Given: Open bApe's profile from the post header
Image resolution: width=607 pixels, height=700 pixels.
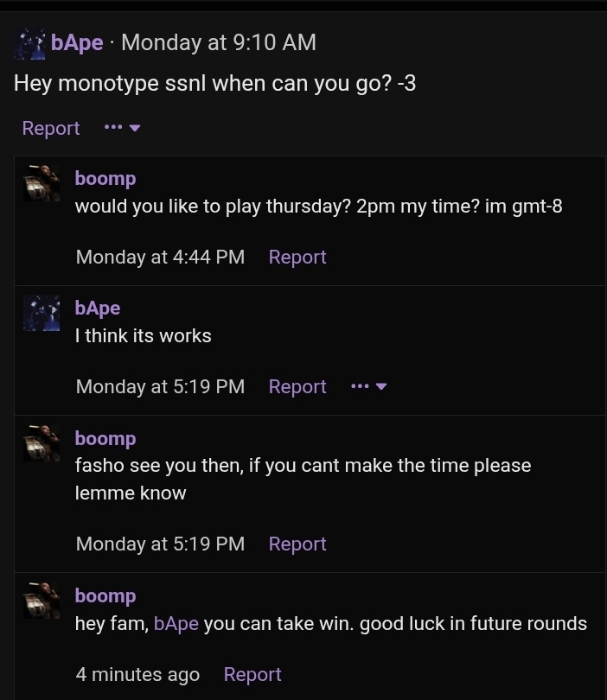Looking at the screenshot, I should (x=77, y=42).
